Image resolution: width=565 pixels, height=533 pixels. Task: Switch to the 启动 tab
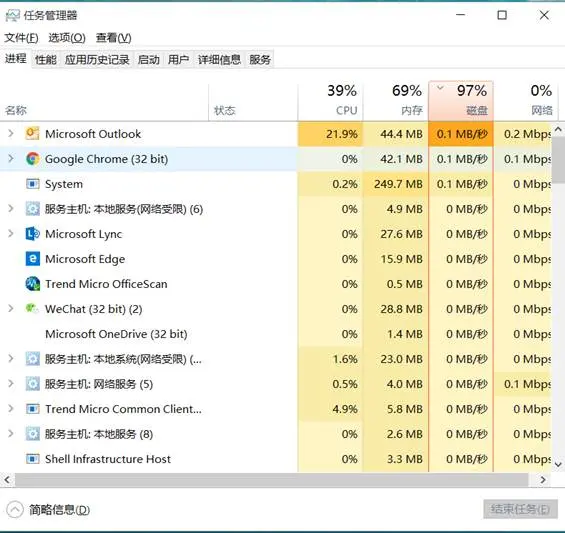[x=148, y=59]
